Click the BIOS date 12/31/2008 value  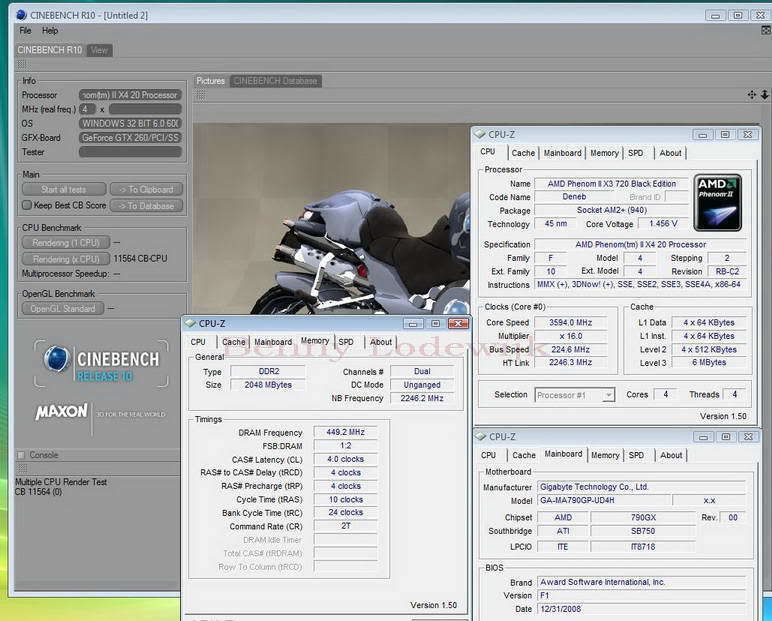click(641, 609)
